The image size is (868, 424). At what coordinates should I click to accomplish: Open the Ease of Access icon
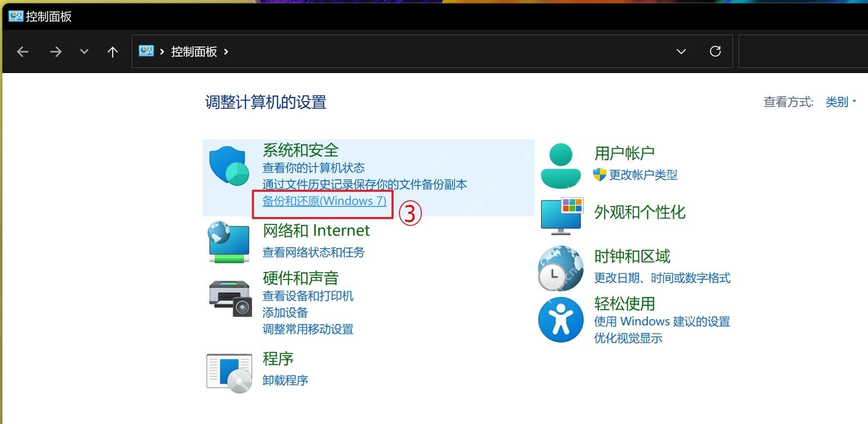coord(560,319)
